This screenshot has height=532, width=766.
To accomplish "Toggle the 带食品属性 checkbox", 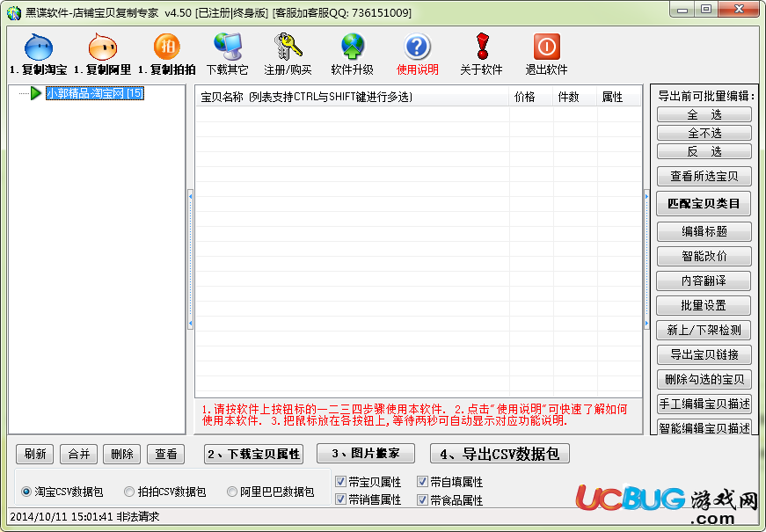I will point(422,499).
